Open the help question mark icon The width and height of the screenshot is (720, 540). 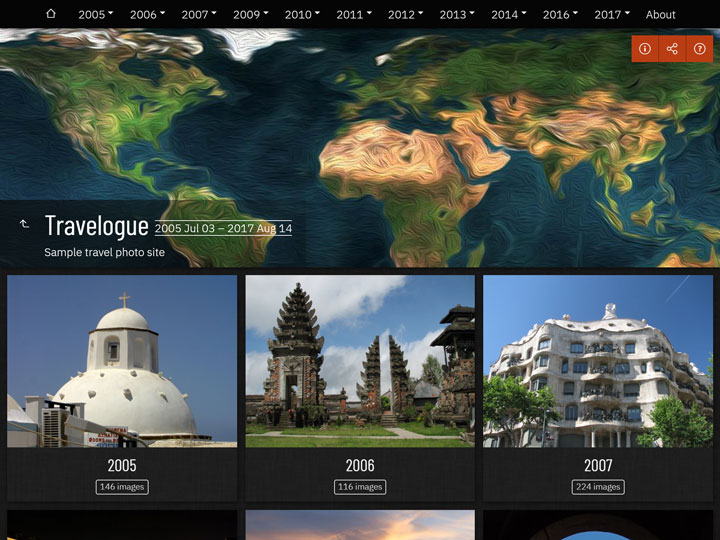(x=700, y=49)
